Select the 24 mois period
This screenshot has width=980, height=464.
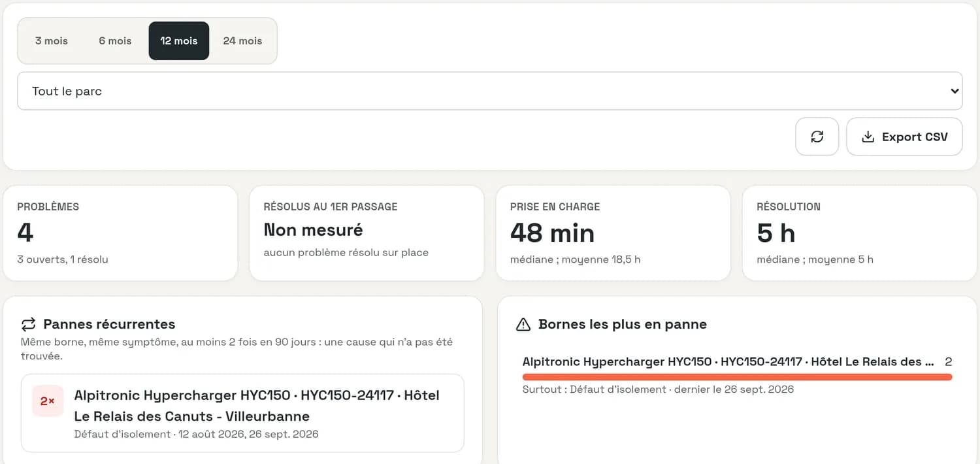[242, 41]
